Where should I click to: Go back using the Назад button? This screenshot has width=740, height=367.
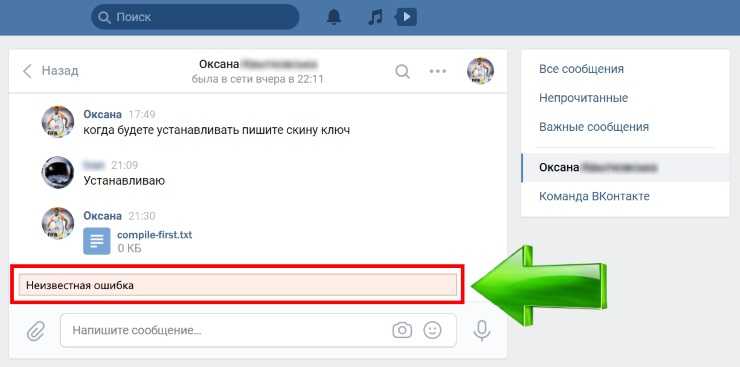50,71
